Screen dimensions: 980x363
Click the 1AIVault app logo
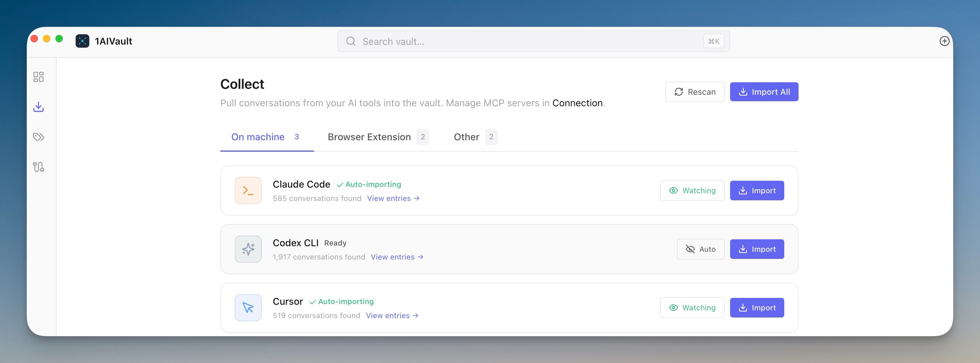coord(82,41)
